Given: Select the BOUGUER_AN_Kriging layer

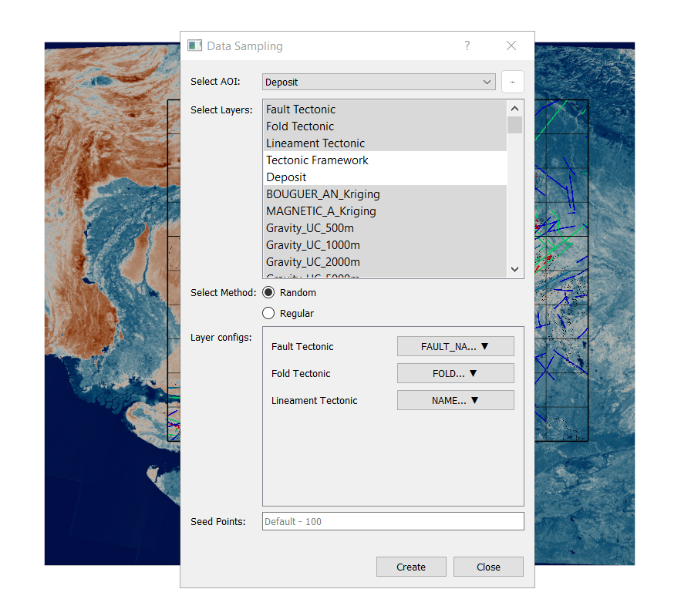Looking at the screenshot, I should click(x=322, y=194).
